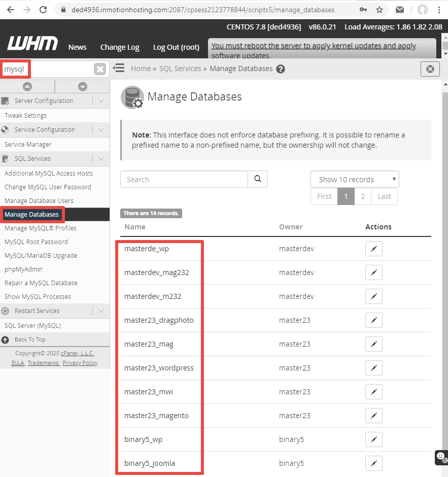This screenshot has height=477, width=448.
Task: Open News in top menu
Action: click(77, 47)
